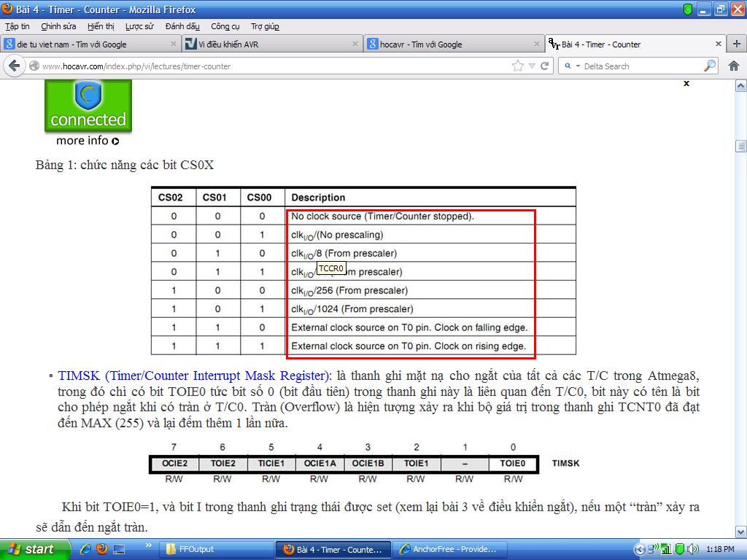The image size is (747, 560).
Task: Click the scrollbar down arrow
Action: [x=741, y=532]
